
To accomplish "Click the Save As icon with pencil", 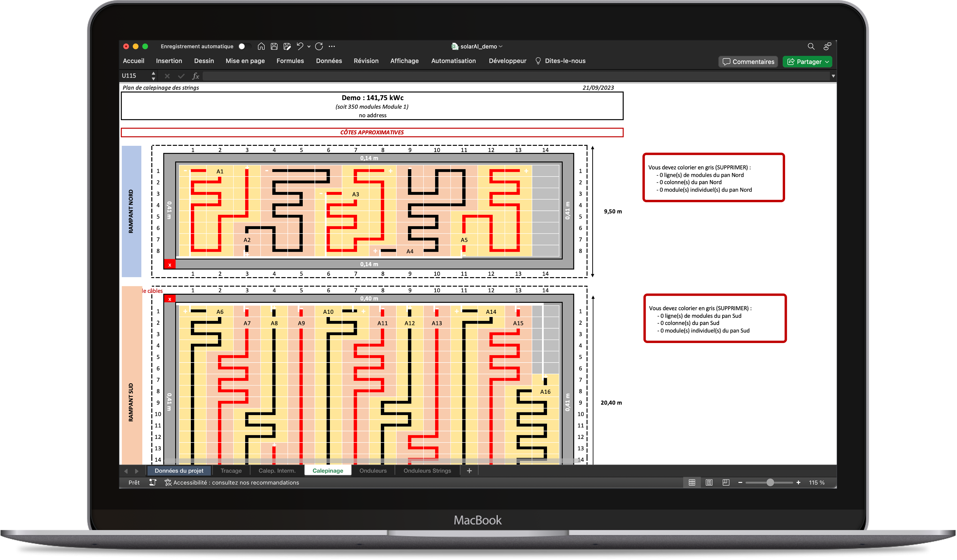I will coord(287,46).
